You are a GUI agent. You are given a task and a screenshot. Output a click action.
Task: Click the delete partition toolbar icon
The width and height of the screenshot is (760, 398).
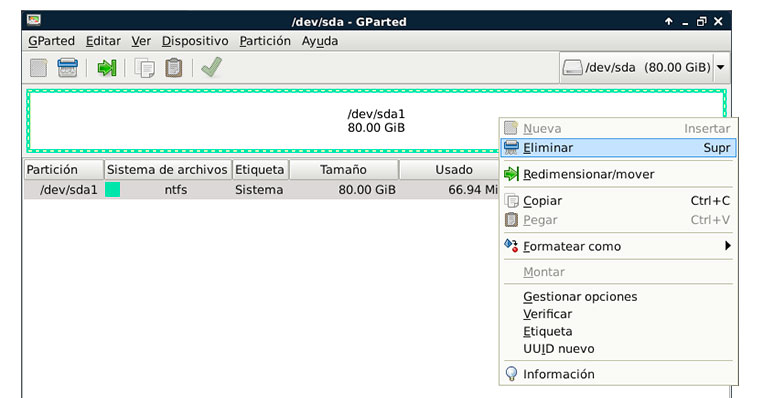point(67,67)
